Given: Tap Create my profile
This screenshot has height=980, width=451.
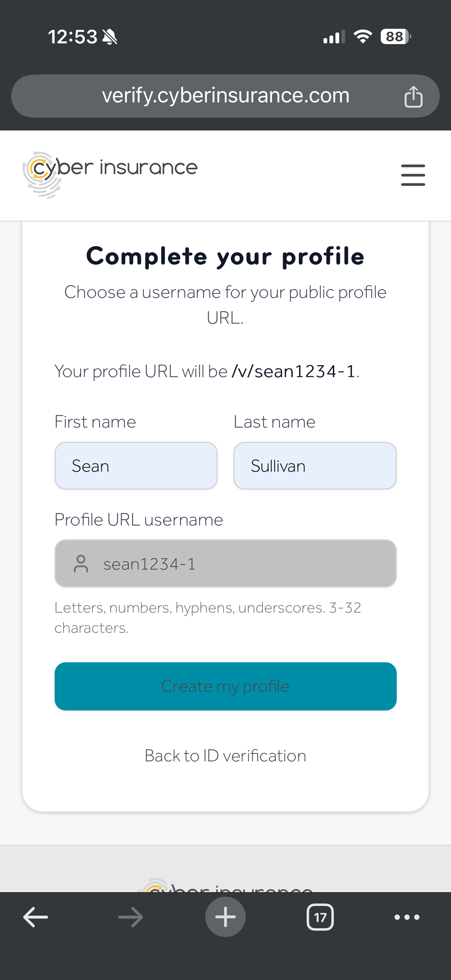Looking at the screenshot, I should point(225,686).
